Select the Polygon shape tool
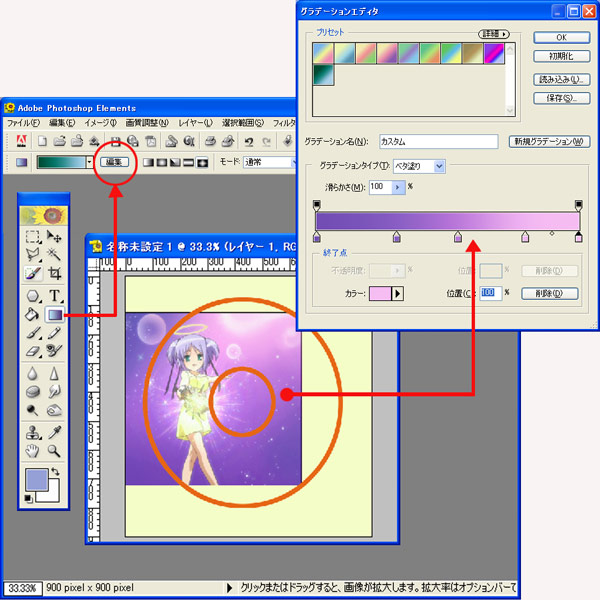The width and height of the screenshot is (600, 600). click(33, 296)
